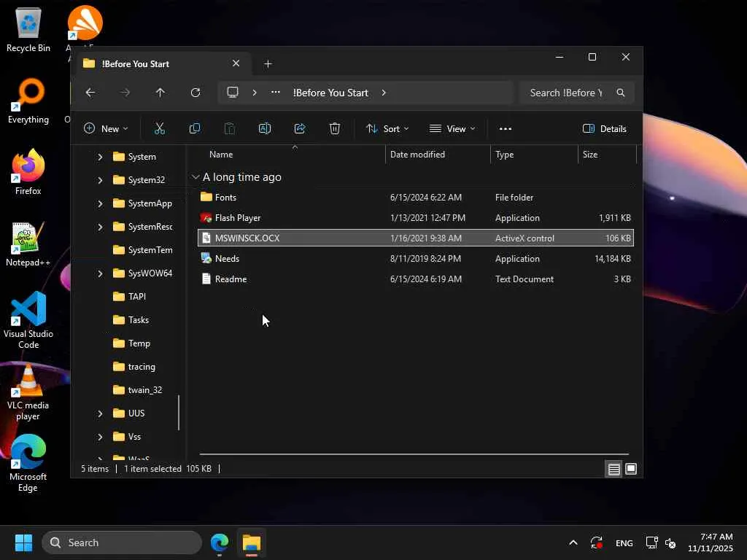747x560 pixels.
Task: Open the See more three-dots menu
Action: tap(506, 128)
